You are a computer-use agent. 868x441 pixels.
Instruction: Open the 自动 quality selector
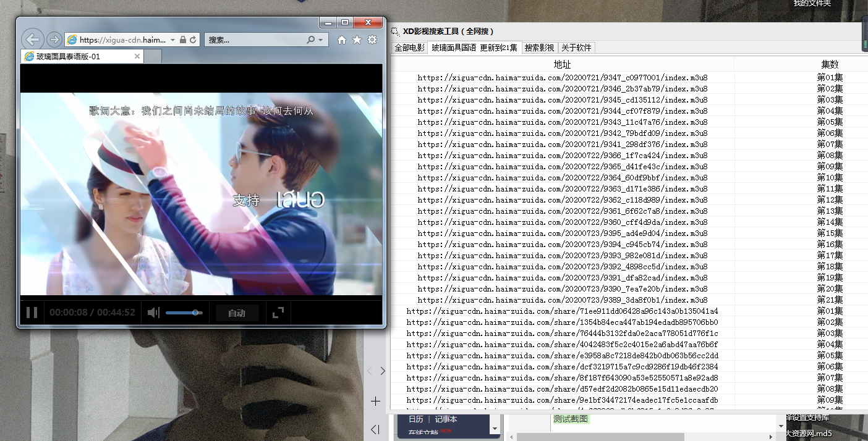[x=237, y=313]
